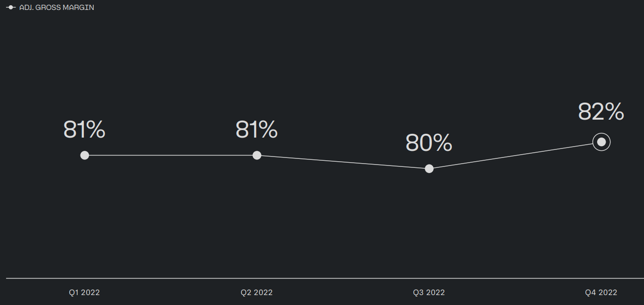
Task: Choose the Q3 2022 axis label
Action: click(429, 292)
